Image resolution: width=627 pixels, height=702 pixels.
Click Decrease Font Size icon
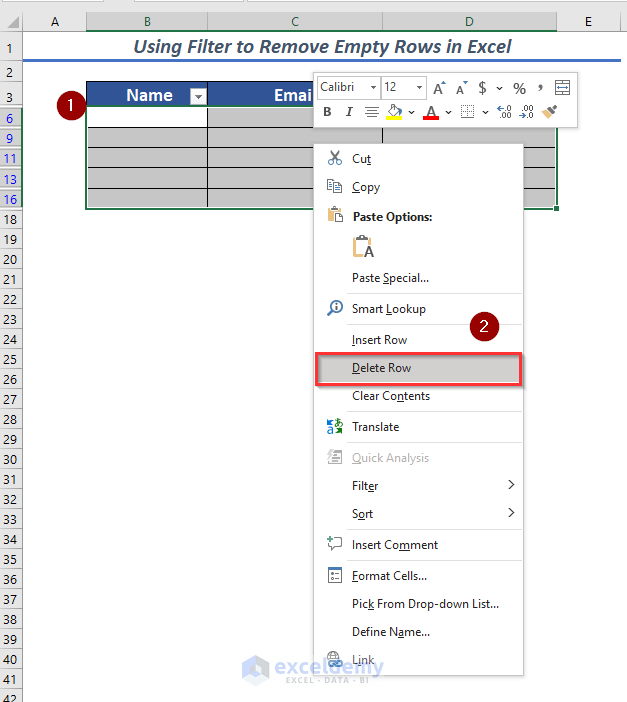[x=461, y=88]
